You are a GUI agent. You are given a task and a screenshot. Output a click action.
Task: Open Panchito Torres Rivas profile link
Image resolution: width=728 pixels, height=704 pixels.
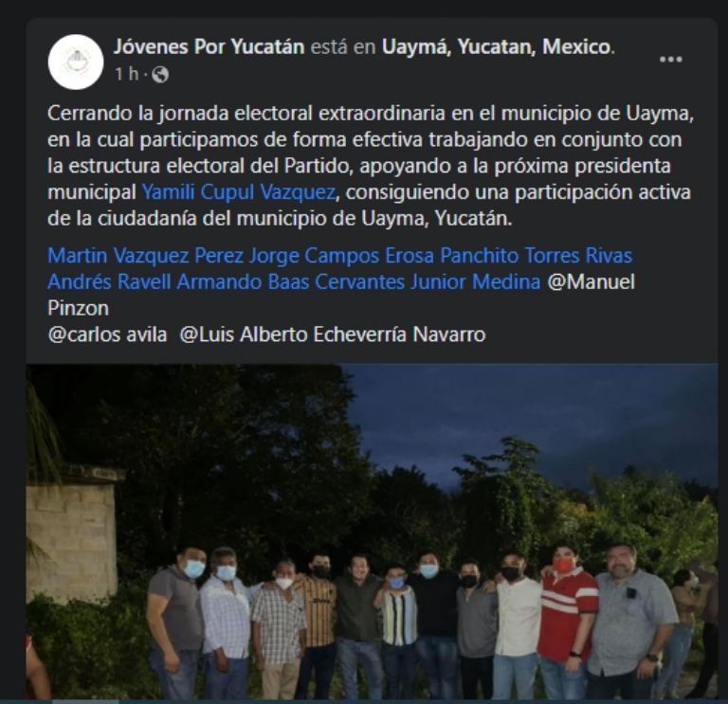[x=537, y=256]
